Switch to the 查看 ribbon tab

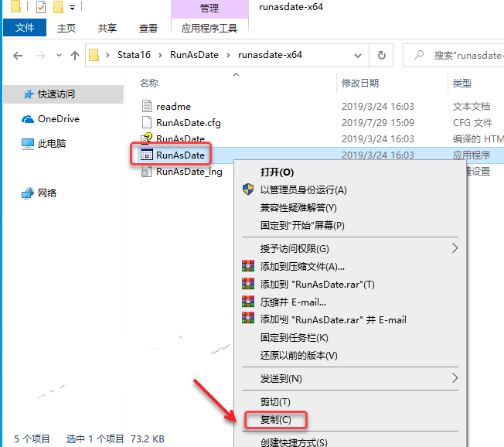click(x=148, y=29)
